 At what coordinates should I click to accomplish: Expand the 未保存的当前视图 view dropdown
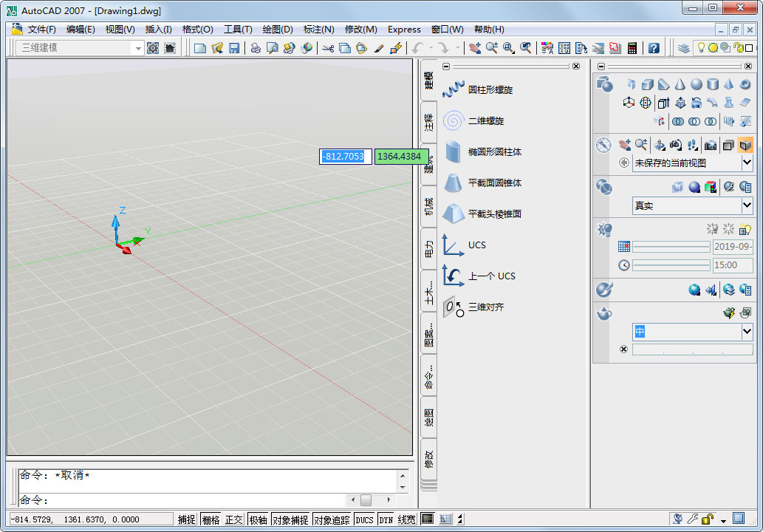pyautogui.click(x=747, y=163)
